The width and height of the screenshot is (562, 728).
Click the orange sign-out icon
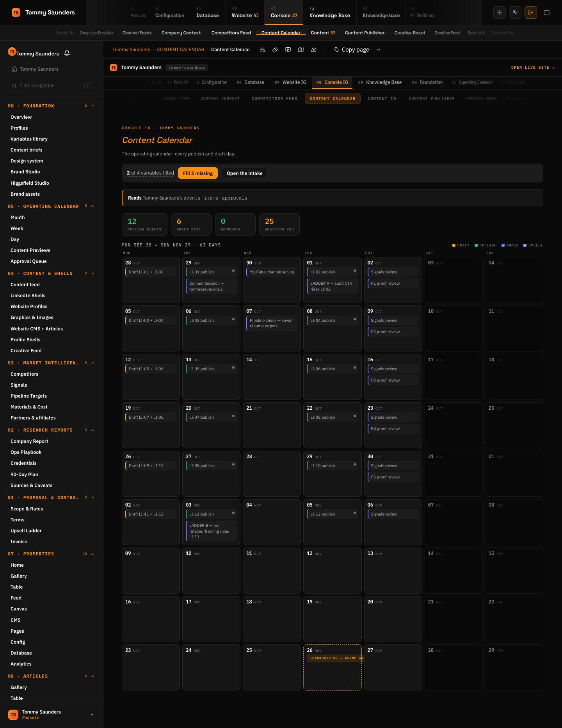pyautogui.click(x=531, y=12)
